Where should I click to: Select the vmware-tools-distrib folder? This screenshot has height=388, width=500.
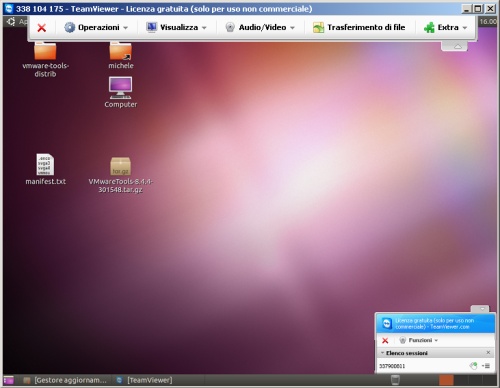click(45, 60)
